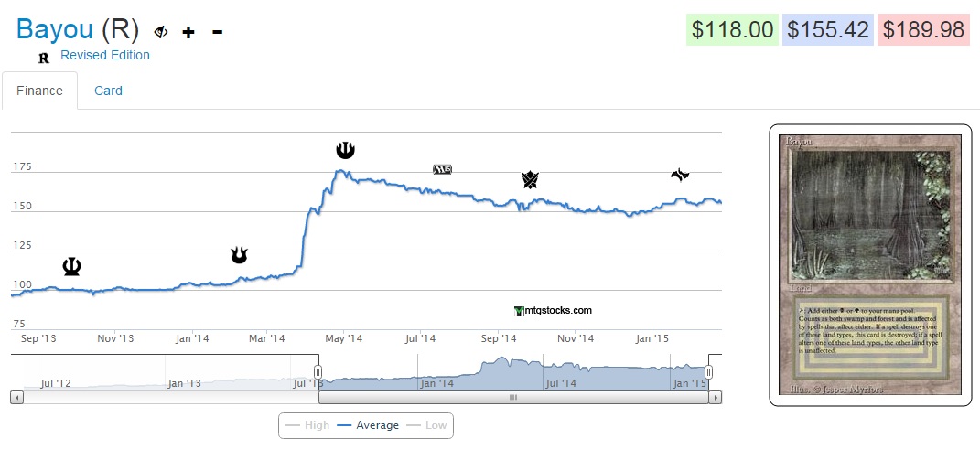The height and width of the screenshot is (449, 980).
Task: Click the plus icon next to Bayou title
Action: (188, 32)
